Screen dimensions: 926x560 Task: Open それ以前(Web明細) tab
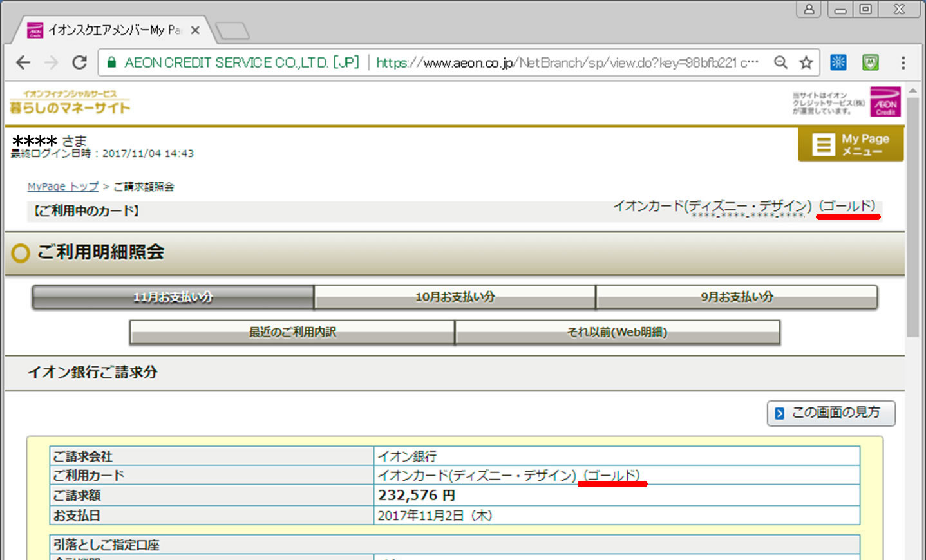click(618, 332)
